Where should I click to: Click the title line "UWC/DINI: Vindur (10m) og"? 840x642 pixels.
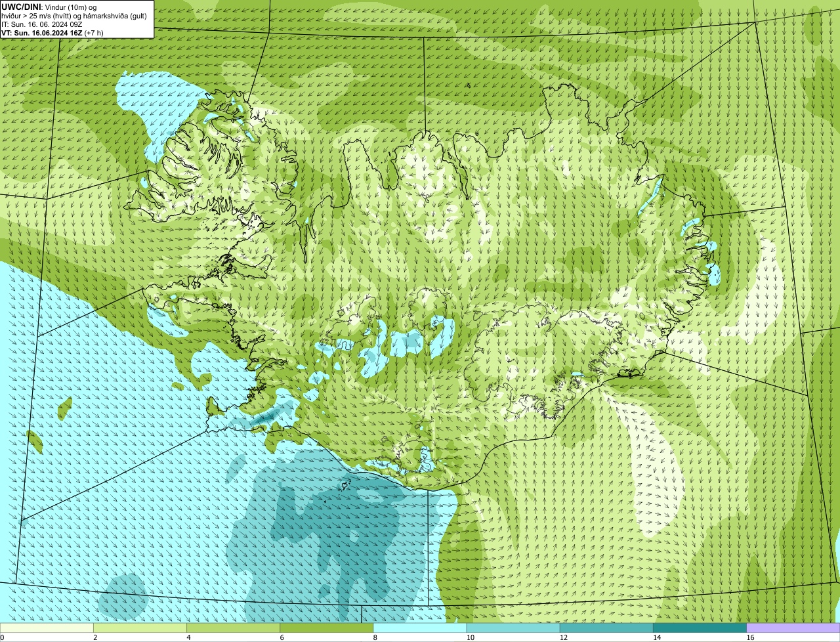pos(49,7)
